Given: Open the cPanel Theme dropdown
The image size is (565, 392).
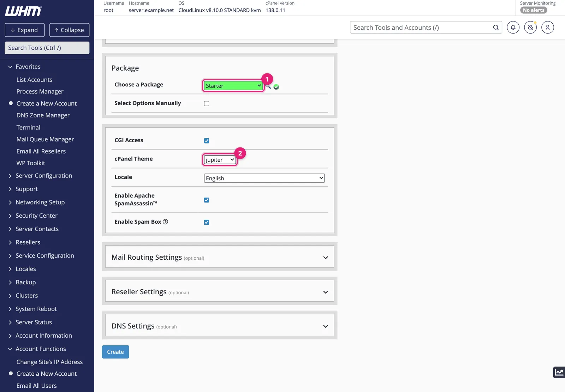Looking at the screenshot, I should point(220,160).
